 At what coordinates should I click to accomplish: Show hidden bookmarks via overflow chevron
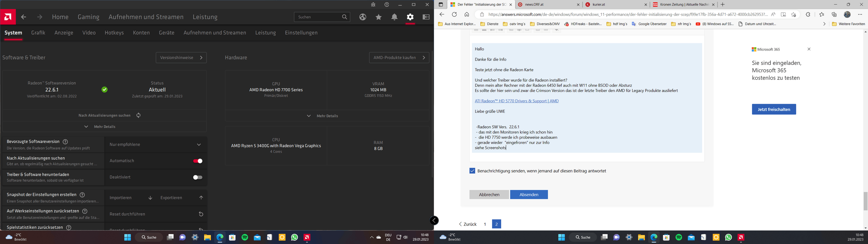click(x=824, y=24)
